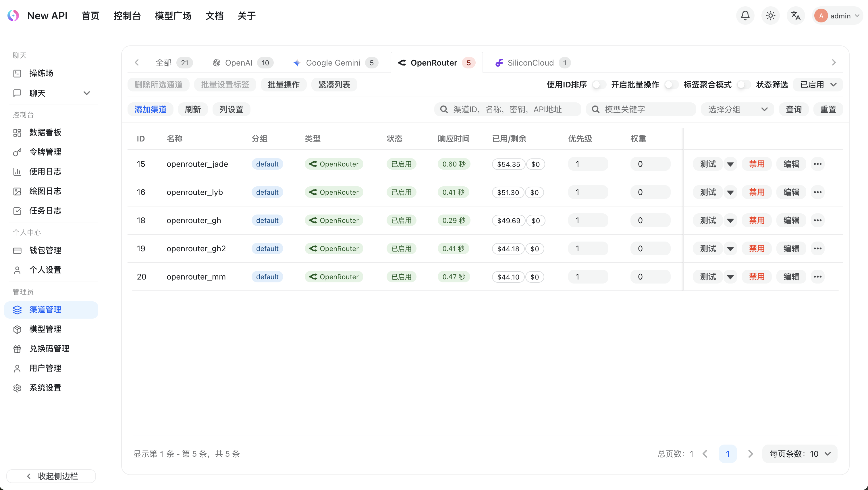The height and width of the screenshot is (490, 868).
Task: Disable channel openrouter_gh2 with 禁用
Action: 757,249
